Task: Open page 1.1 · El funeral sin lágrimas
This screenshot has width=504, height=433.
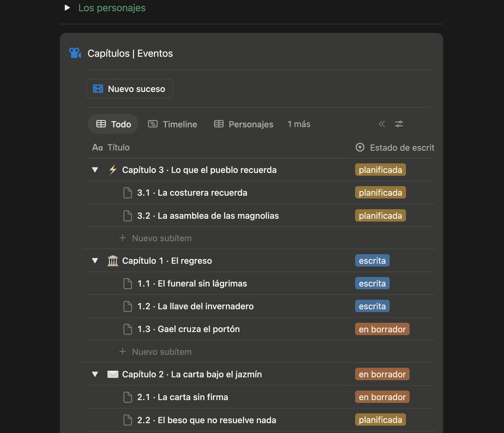Action: tap(192, 284)
